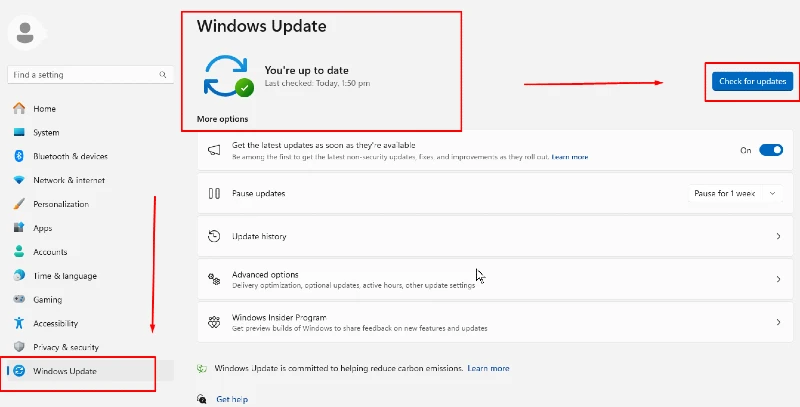This screenshot has height=407, width=800.
Task: Open the Get help link
Action: click(232, 399)
